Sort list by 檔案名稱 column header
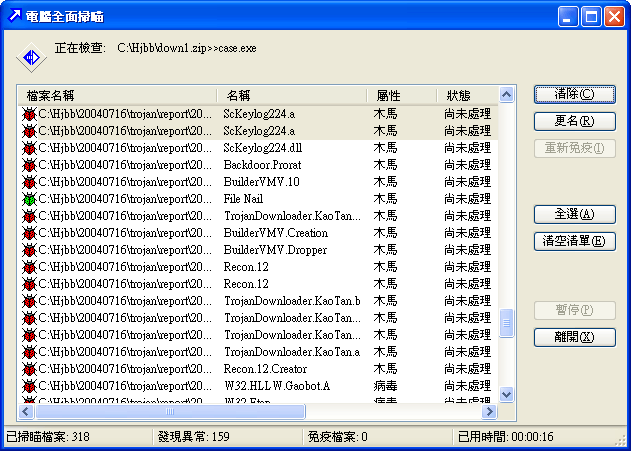Screen dimensions: 631x451 click(115, 95)
